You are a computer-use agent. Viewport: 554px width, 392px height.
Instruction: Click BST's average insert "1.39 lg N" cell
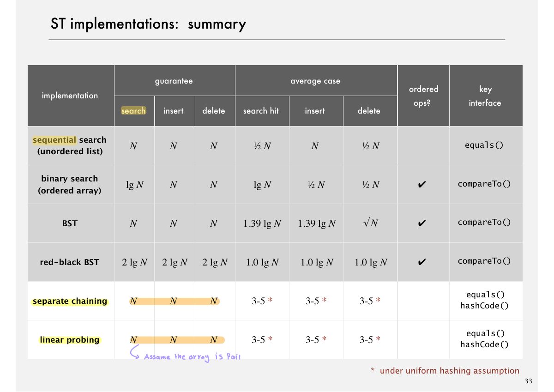point(316,224)
